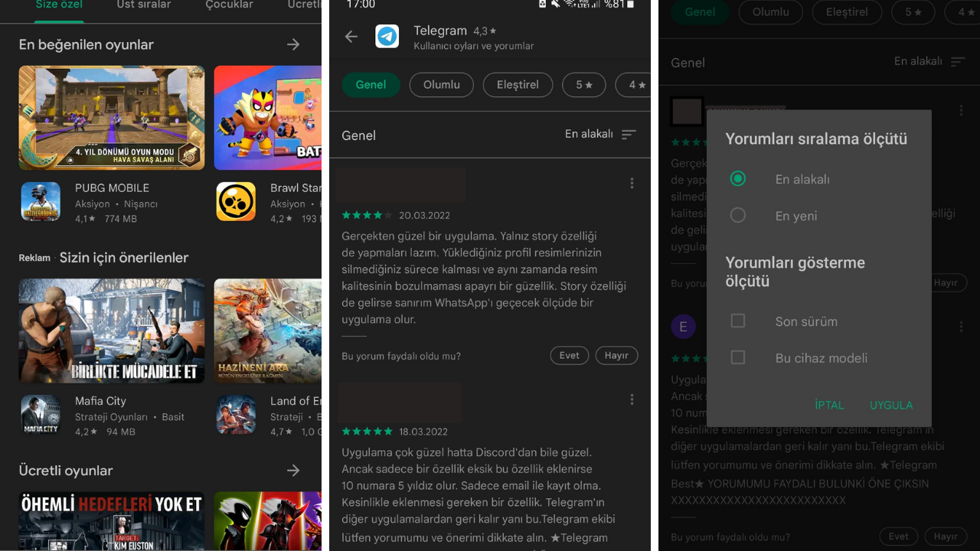980x551 pixels.
Task: Tap the Brawl Stars app icon
Action: (236, 201)
